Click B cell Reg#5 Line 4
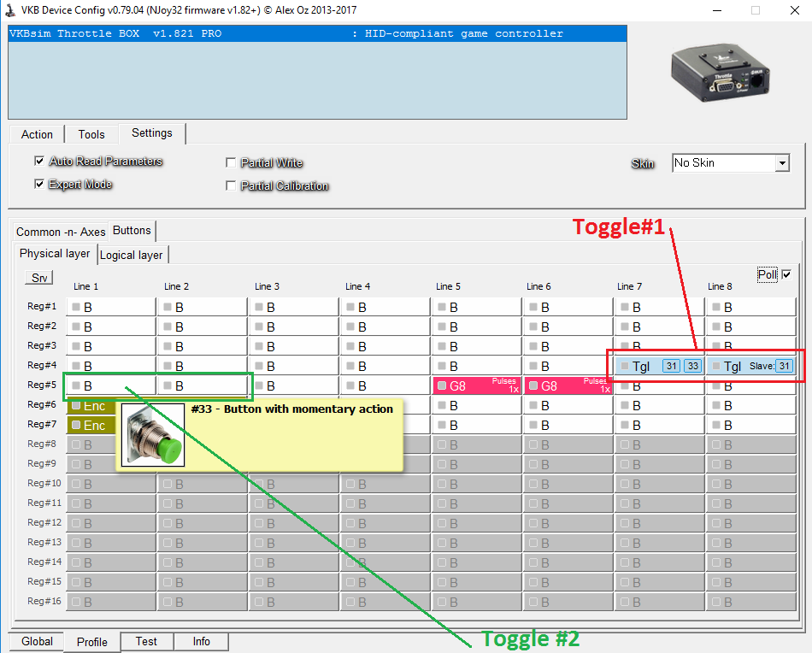 coord(385,385)
